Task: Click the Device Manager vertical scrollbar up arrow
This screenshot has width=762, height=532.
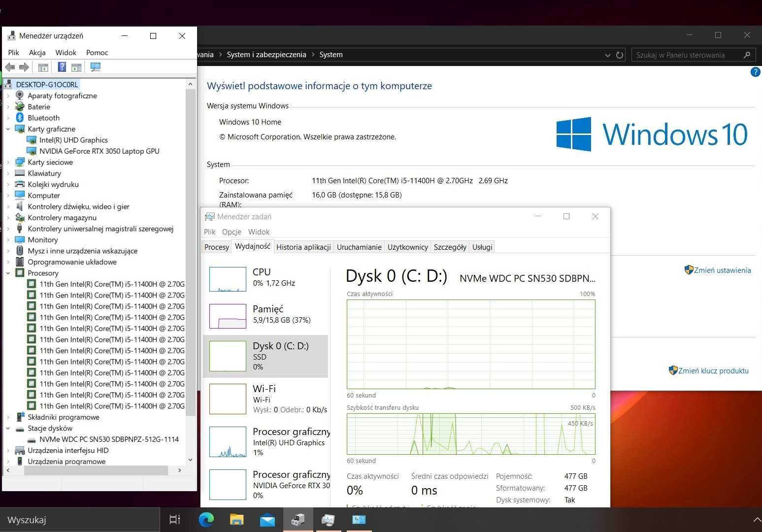Action: pyautogui.click(x=191, y=84)
